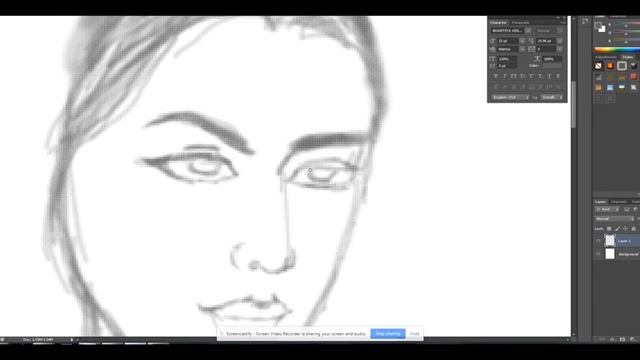Switch to the Paragraph tab
Image resolution: width=640 pixels, height=360 pixels.
tap(520, 22)
